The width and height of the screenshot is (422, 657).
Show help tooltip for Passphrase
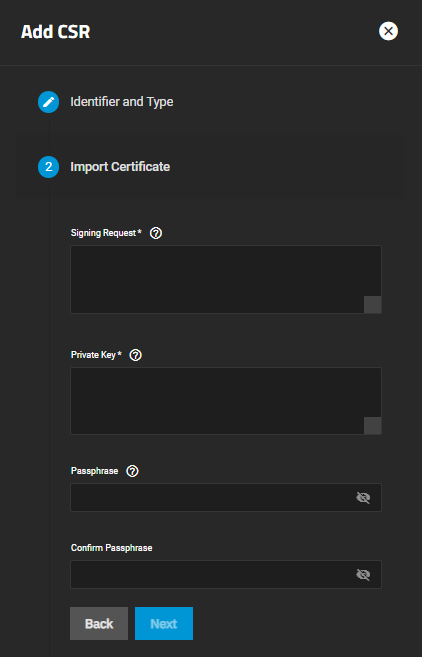click(x=132, y=471)
